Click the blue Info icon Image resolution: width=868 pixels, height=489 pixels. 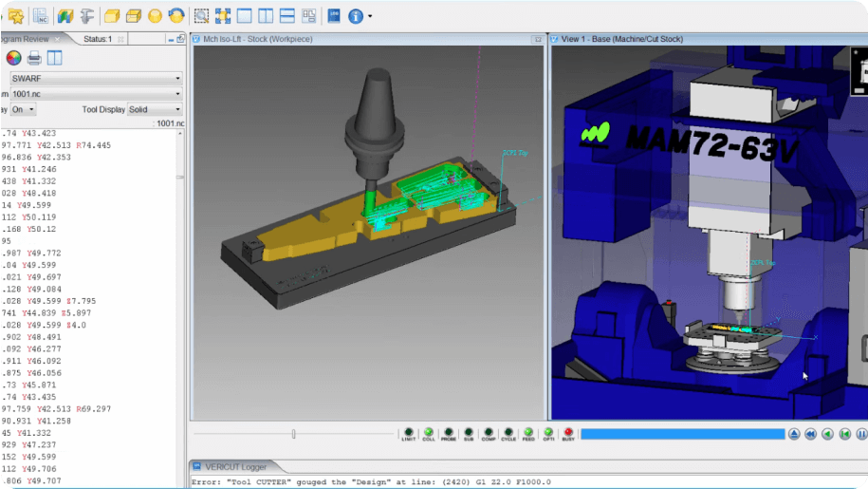[355, 15]
